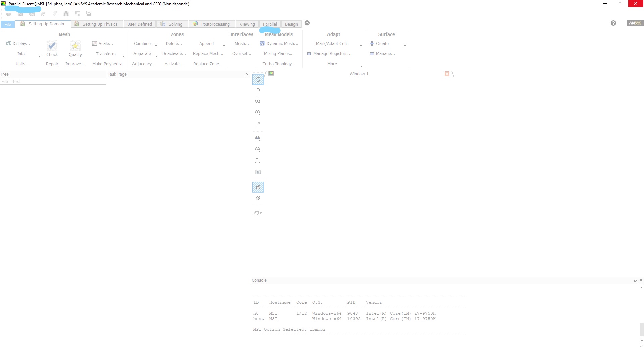Open the Info dropdown arrow

[x=39, y=56]
